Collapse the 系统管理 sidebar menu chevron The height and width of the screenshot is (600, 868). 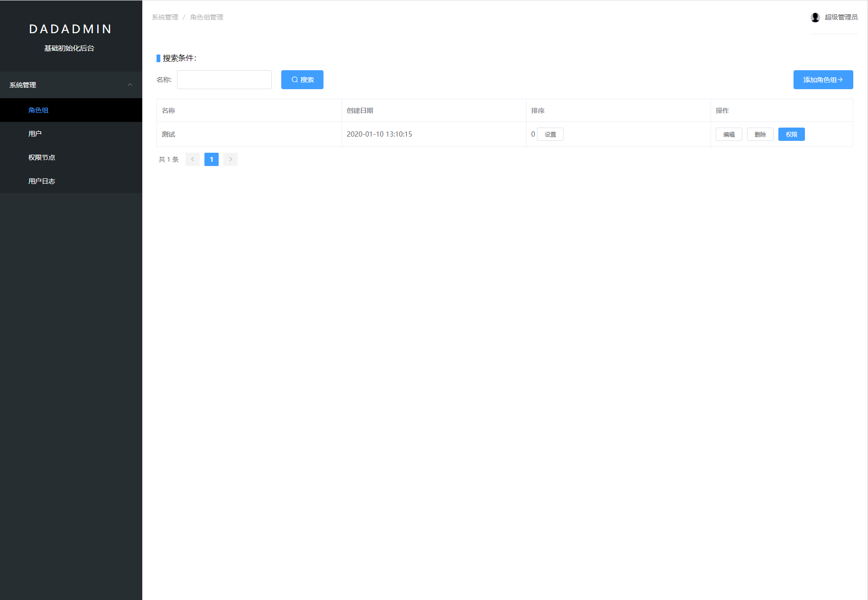coord(130,85)
